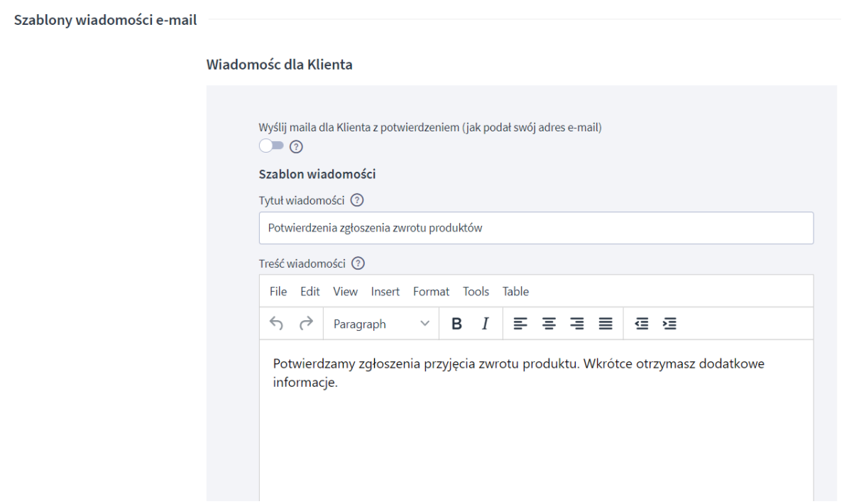
Task: Open help icon next to email toggle
Action: (297, 146)
